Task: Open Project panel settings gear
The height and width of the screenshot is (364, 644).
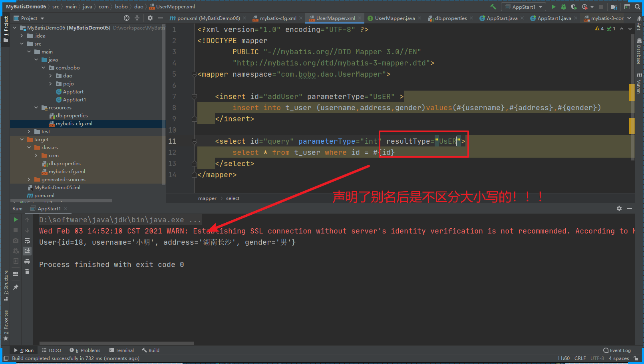Action: point(150,18)
